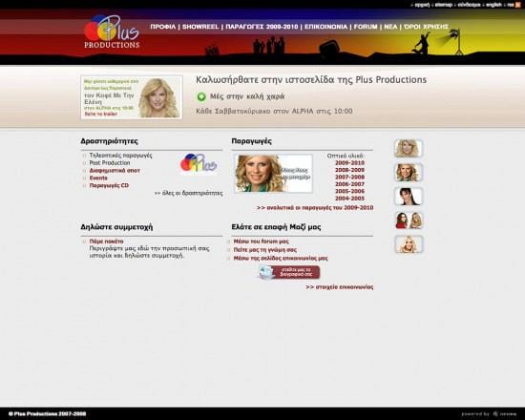
Task: Click Plus logo image in Δραστηριότητες section
Action: (199, 164)
